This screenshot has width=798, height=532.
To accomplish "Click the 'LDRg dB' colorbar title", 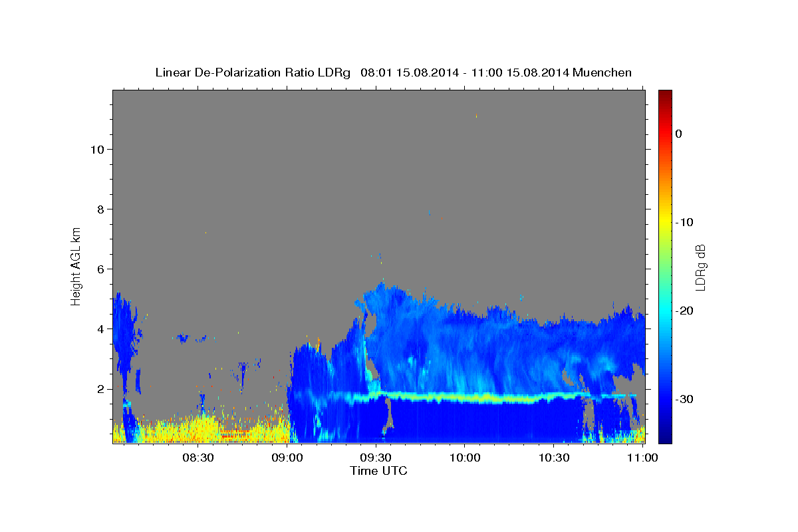I will [700, 267].
